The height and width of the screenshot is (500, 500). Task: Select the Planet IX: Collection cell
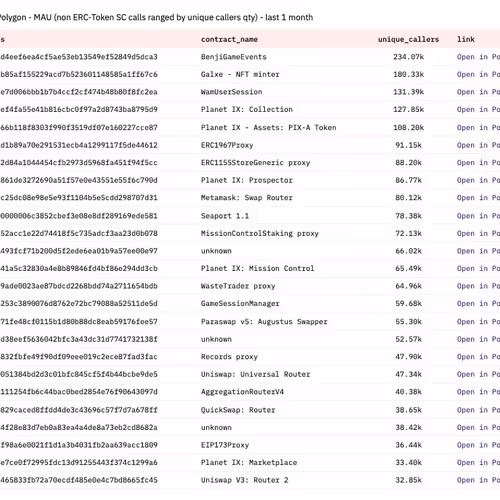pyautogui.click(x=247, y=109)
